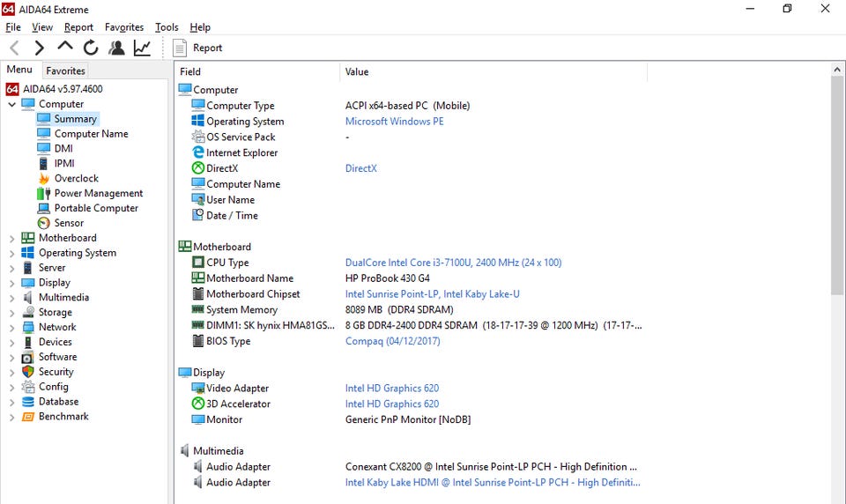Open the Help menu
Viewport: 846px width, 504px height.
(x=200, y=27)
